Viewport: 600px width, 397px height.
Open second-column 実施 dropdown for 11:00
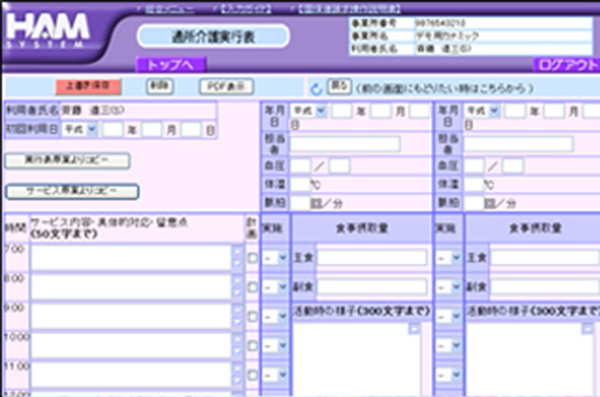point(448,375)
